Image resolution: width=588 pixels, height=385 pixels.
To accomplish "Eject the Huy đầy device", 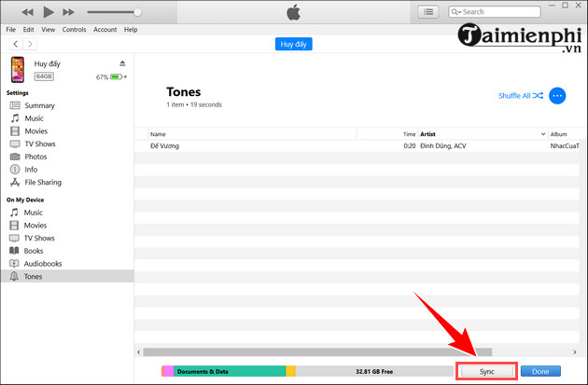I will [122, 63].
